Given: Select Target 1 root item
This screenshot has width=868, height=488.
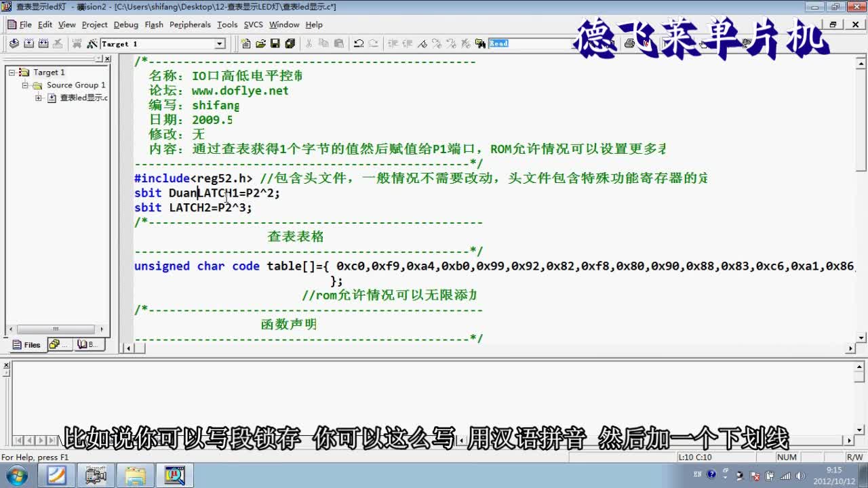Looking at the screenshot, I should (49, 73).
